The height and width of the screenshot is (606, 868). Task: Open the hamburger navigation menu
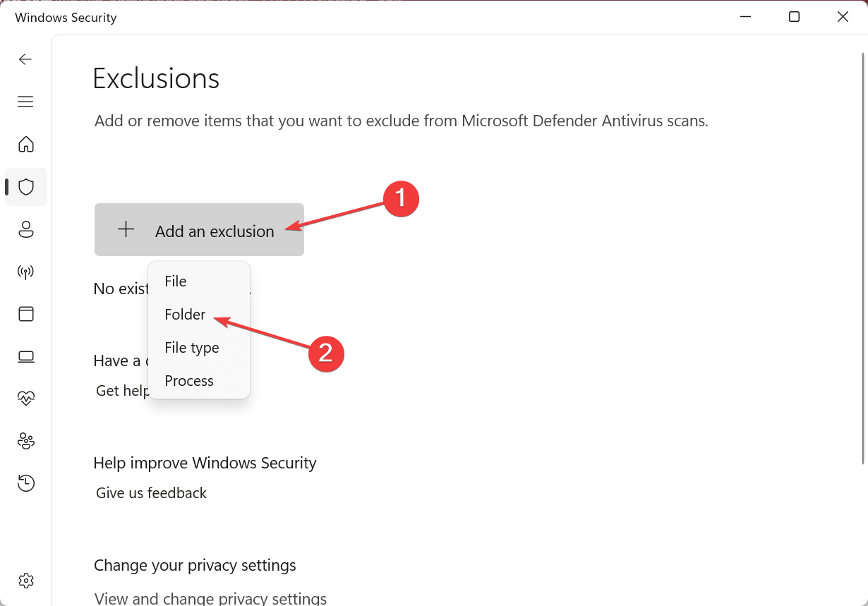point(25,102)
